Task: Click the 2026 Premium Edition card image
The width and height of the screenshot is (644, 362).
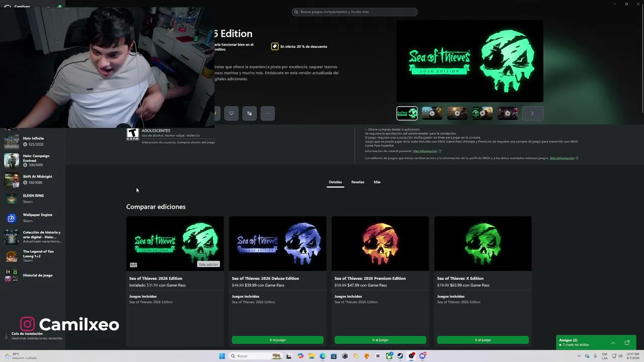Action: pos(380,243)
